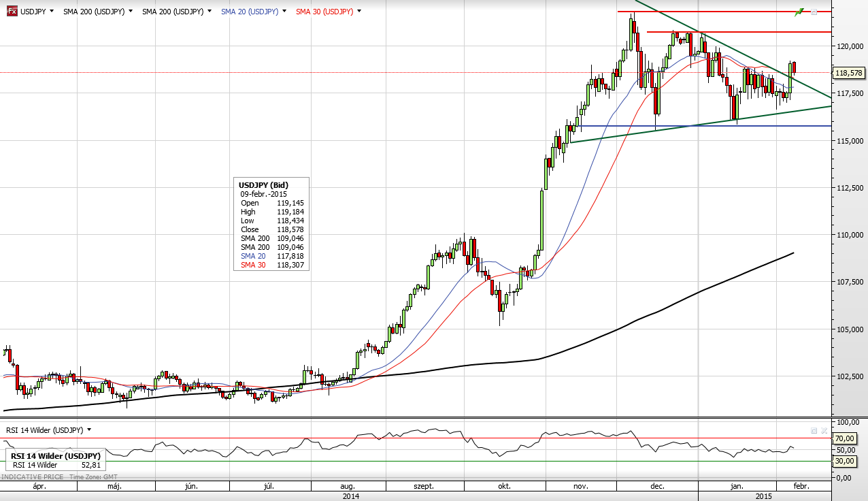Screen dimensions: 868x501
Task: Click the 'febr.' month label on time axis
Action: pyautogui.click(x=801, y=487)
